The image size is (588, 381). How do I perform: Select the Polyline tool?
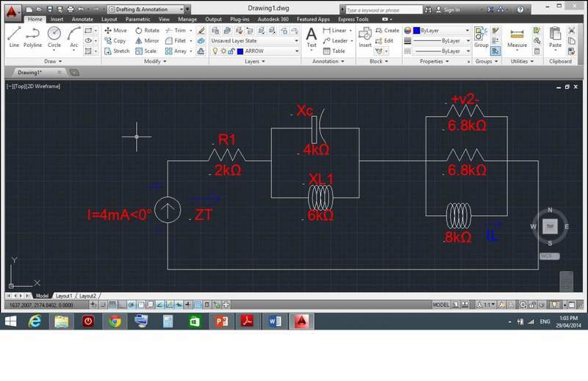point(32,36)
